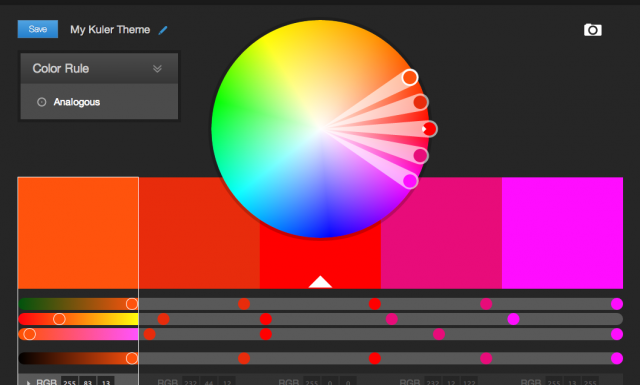
Task: Click red-orange dot in bottom brightness row
Action: pyautogui.click(x=244, y=358)
